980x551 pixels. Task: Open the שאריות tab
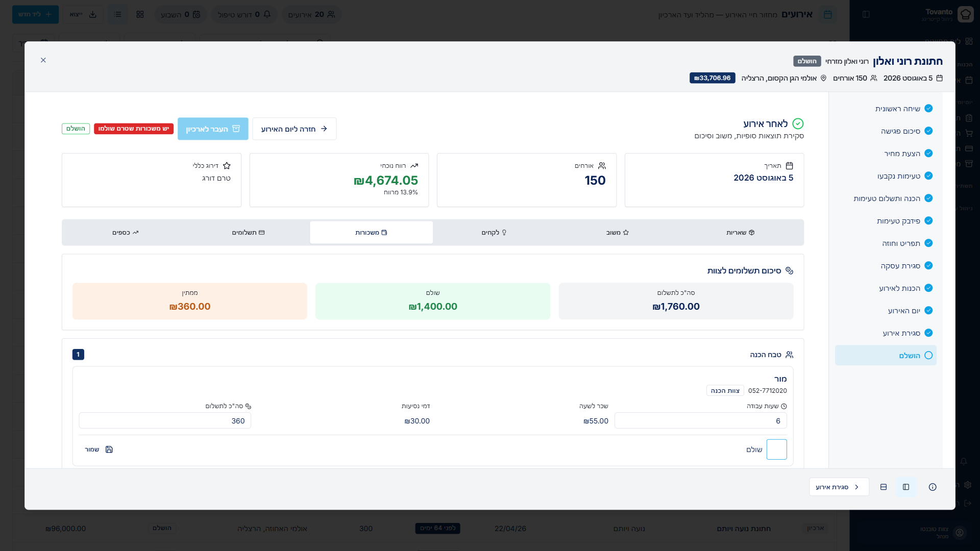pyautogui.click(x=740, y=233)
